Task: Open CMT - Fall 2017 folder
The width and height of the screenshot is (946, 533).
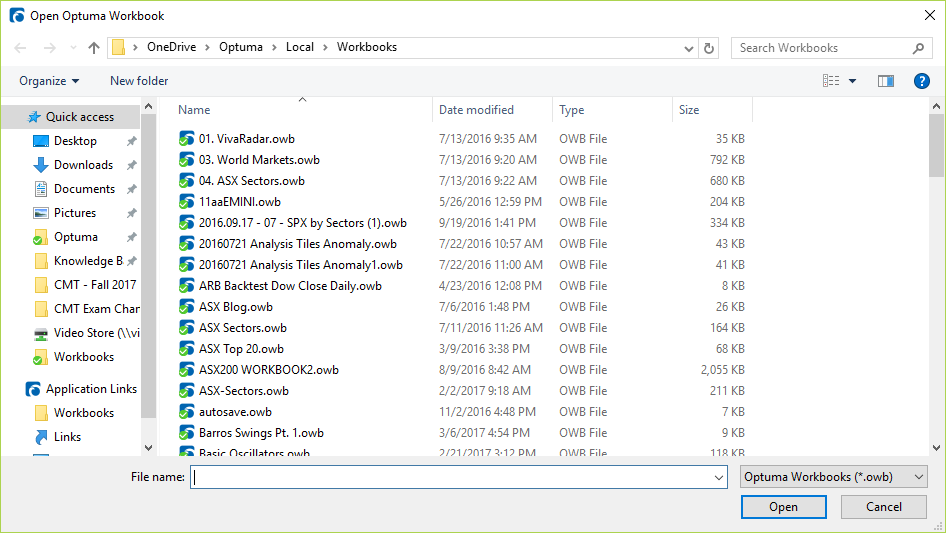Action: click(95, 285)
